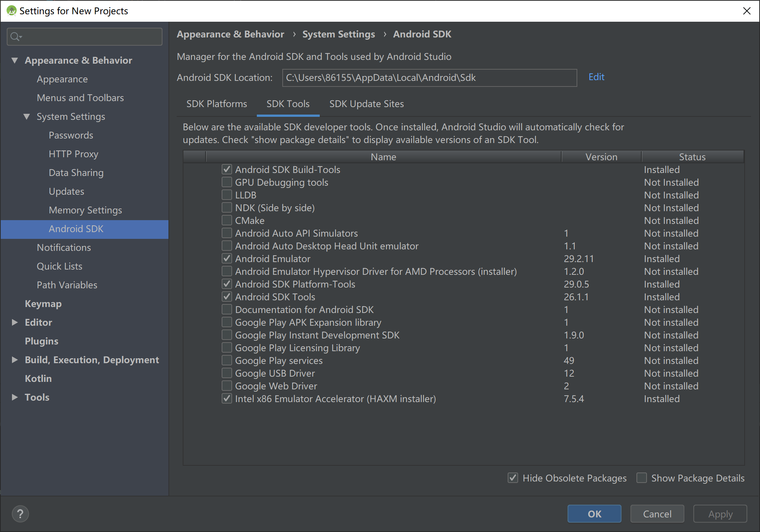Click the Android SDK Location path field
Image resolution: width=760 pixels, height=532 pixels.
pyautogui.click(x=429, y=77)
